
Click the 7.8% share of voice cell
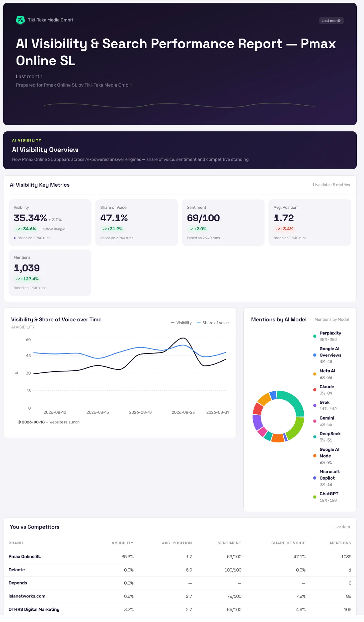click(301, 597)
